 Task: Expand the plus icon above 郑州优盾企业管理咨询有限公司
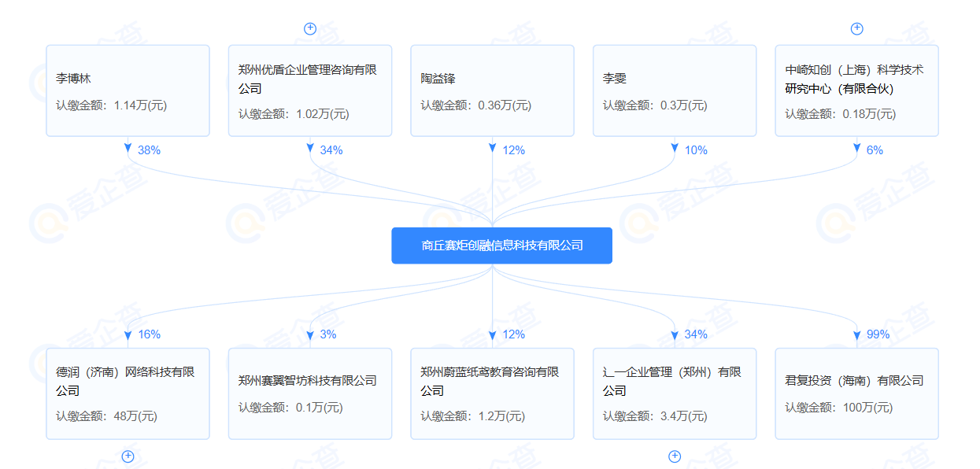tap(309, 28)
